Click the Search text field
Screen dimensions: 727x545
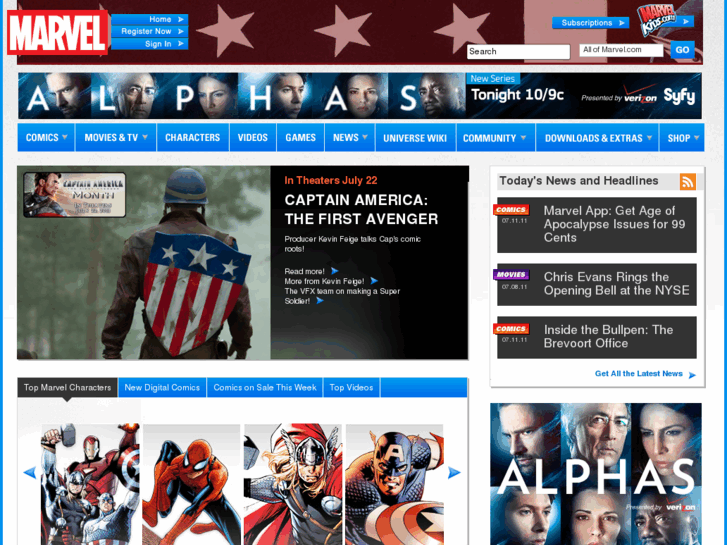[518, 51]
